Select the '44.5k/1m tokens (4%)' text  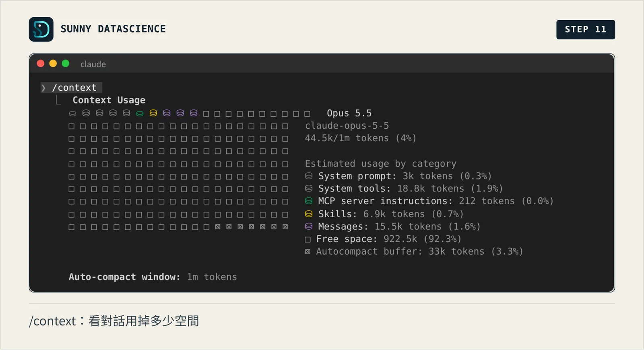(x=361, y=138)
